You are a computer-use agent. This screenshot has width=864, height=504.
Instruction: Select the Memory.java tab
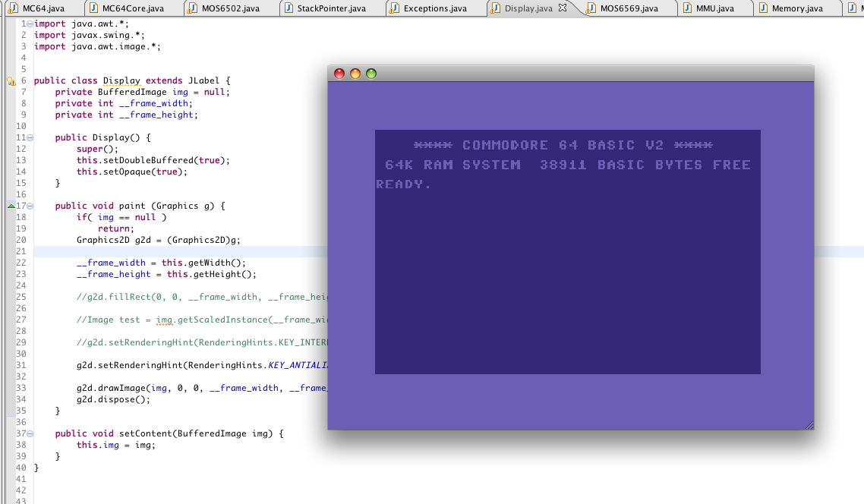point(796,8)
